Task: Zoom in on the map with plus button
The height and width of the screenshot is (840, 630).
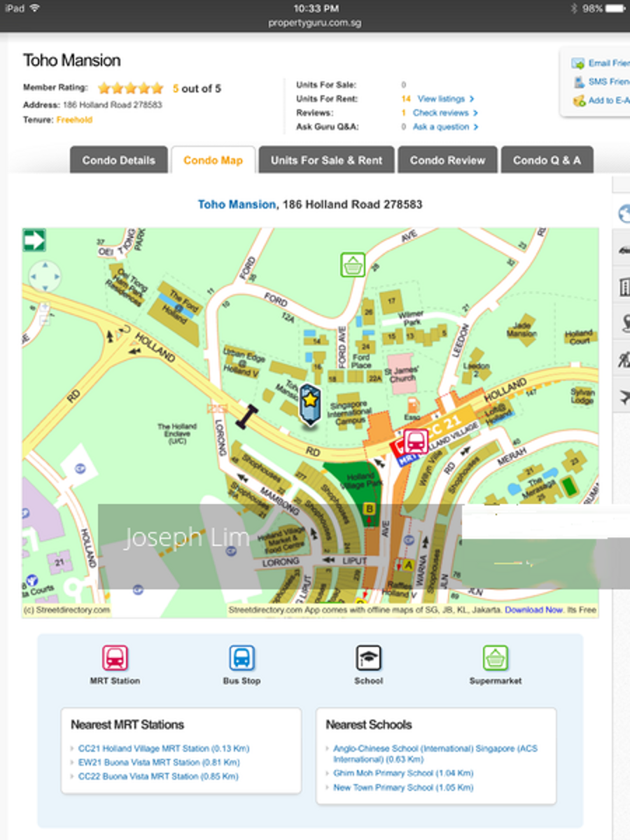Action: pyautogui.click(x=43, y=307)
